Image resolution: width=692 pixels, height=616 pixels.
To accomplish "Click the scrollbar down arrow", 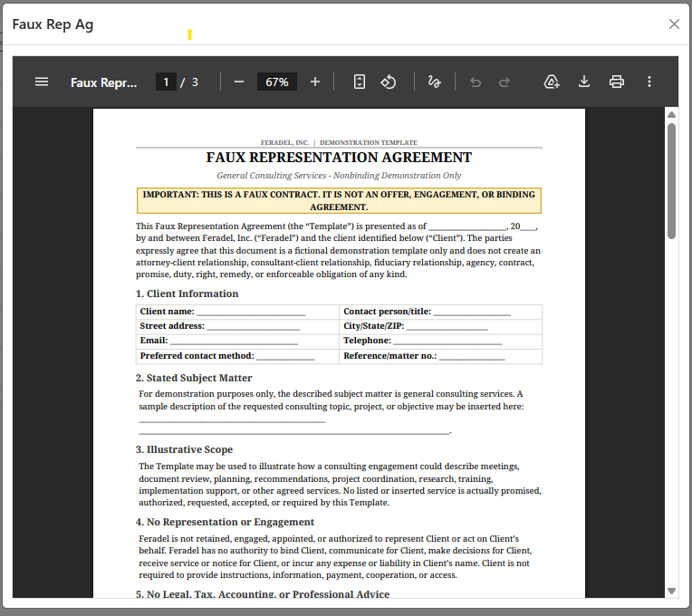I will point(671,591).
